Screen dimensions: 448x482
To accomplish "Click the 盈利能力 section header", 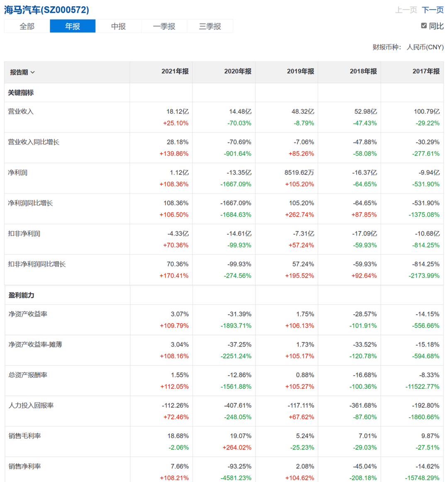I will 22,295.
